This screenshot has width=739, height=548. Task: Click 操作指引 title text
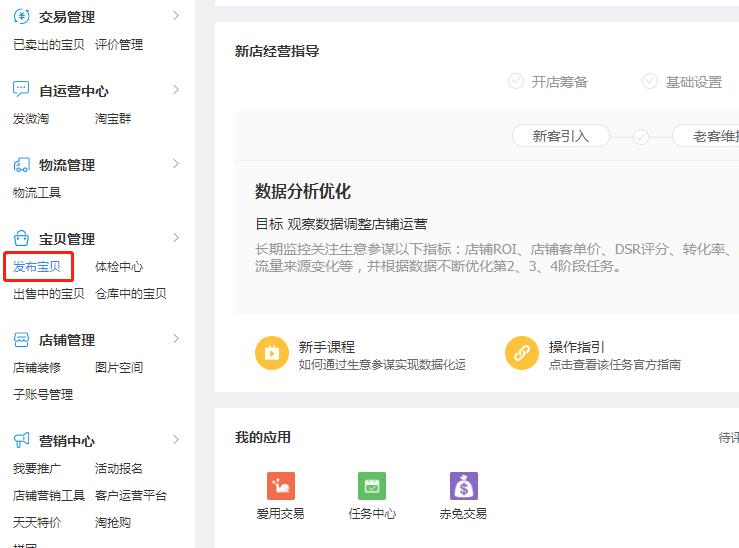pyautogui.click(x=576, y=347)
